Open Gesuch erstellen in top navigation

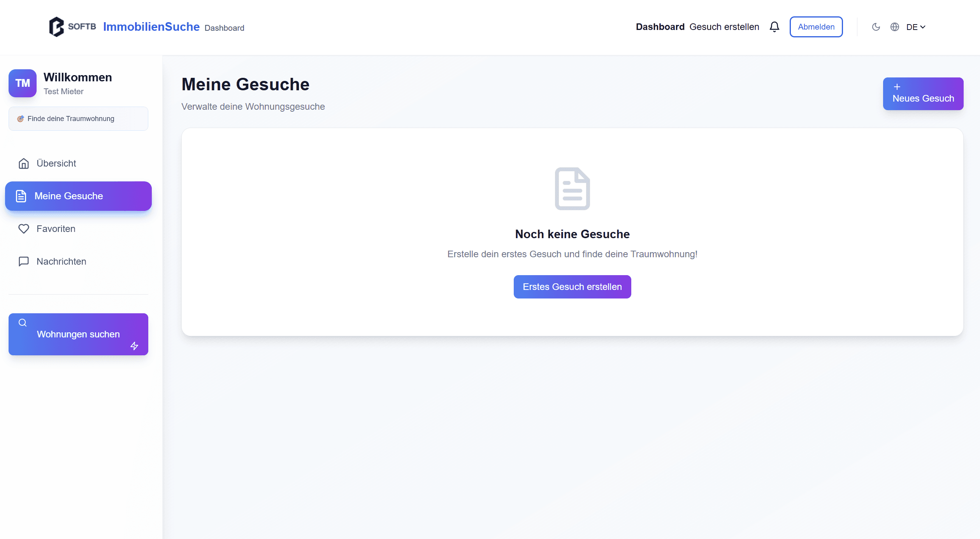tap(724, 27)
